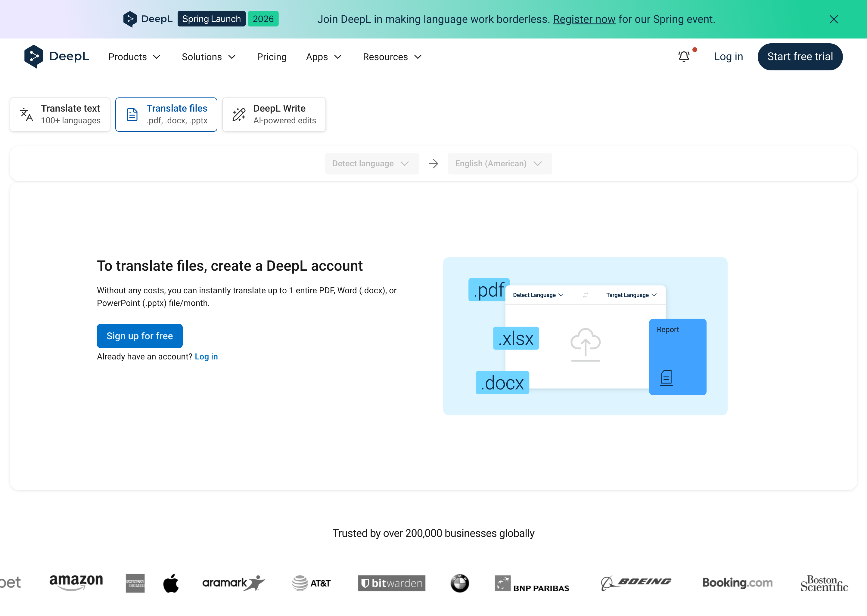Expand the Products menu

pos(134,57)
